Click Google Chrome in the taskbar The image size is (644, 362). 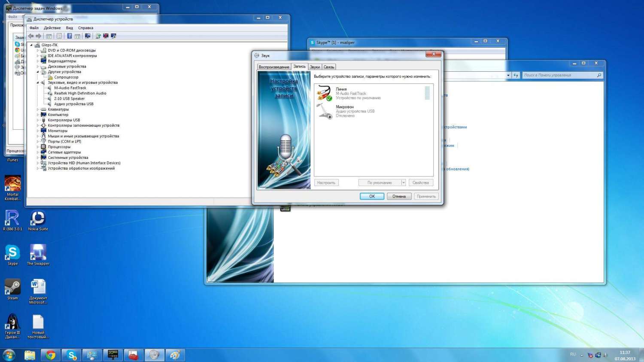pos(51,355)
